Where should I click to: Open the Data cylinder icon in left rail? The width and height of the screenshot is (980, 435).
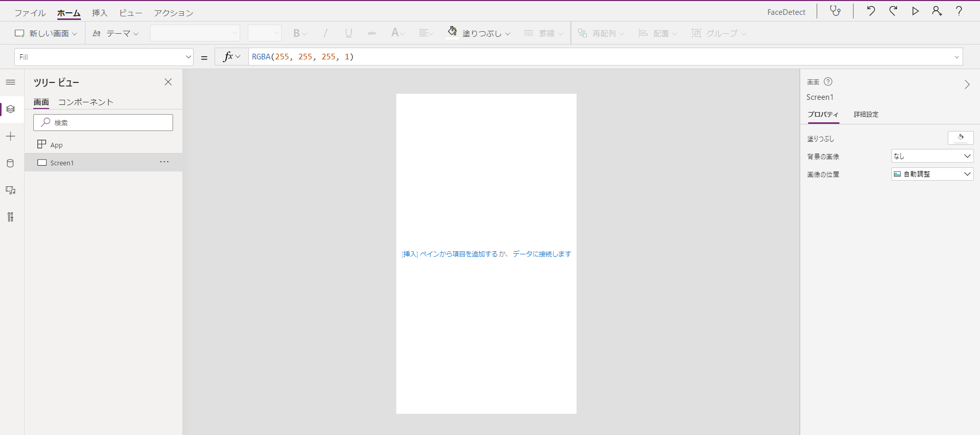pos(11,163)
